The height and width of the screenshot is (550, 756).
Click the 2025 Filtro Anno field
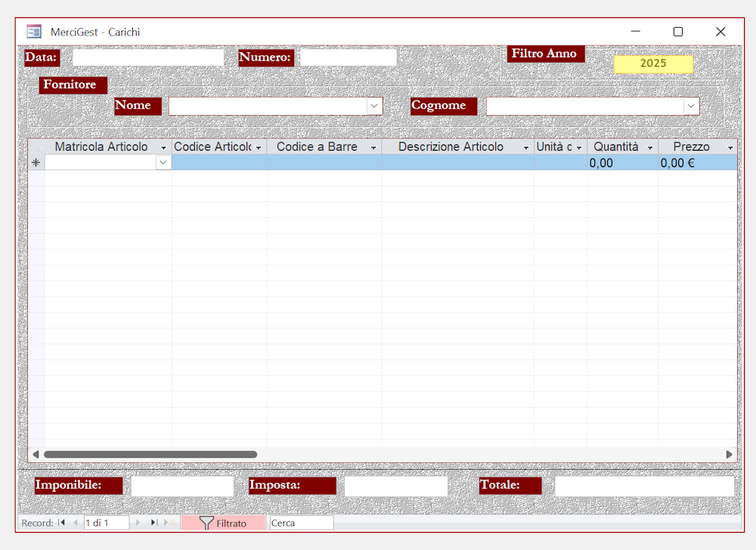coord(653,64)
